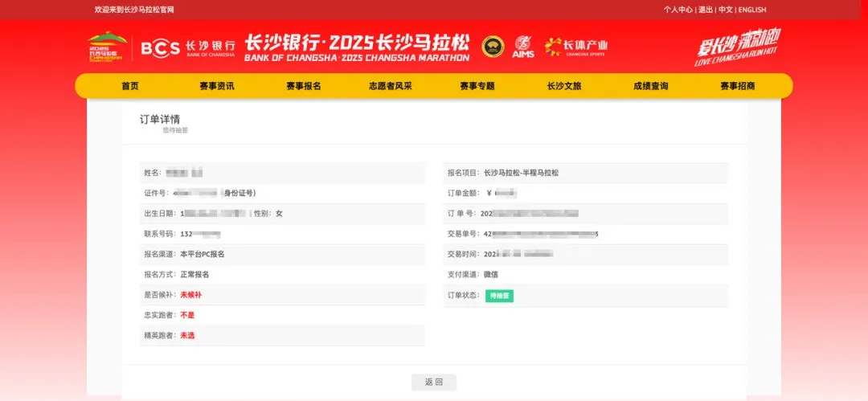Click the 交易单号 row
The height and width of the screenshot is (401, 868).
(586, 234)
